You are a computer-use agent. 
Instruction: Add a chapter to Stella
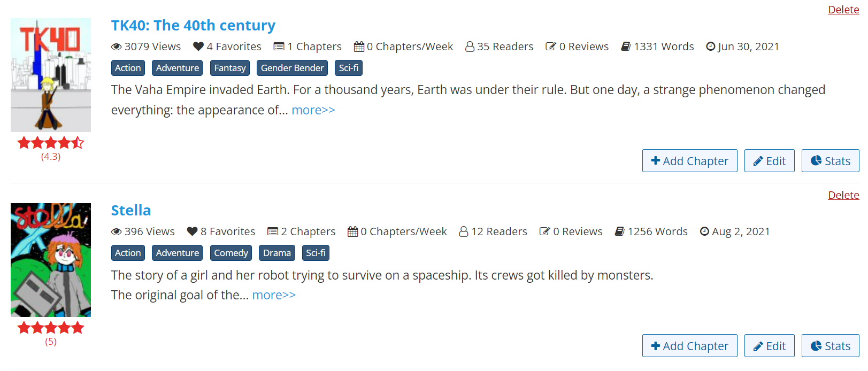click(x=689, y=346)
